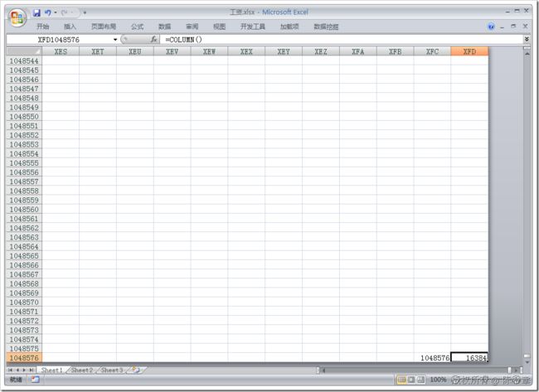Go to the previous sheet tab arrow
The image size is (539, 392).
(17, 370)
